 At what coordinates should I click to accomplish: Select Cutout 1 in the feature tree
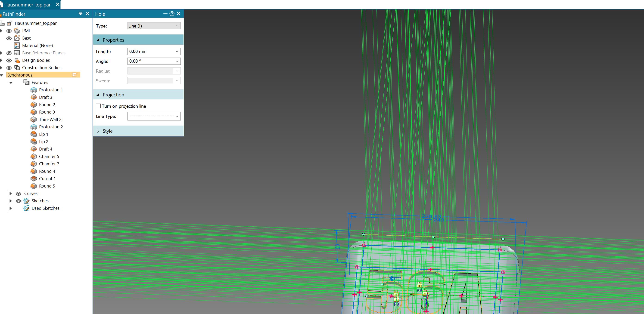[x=47, y=179]
